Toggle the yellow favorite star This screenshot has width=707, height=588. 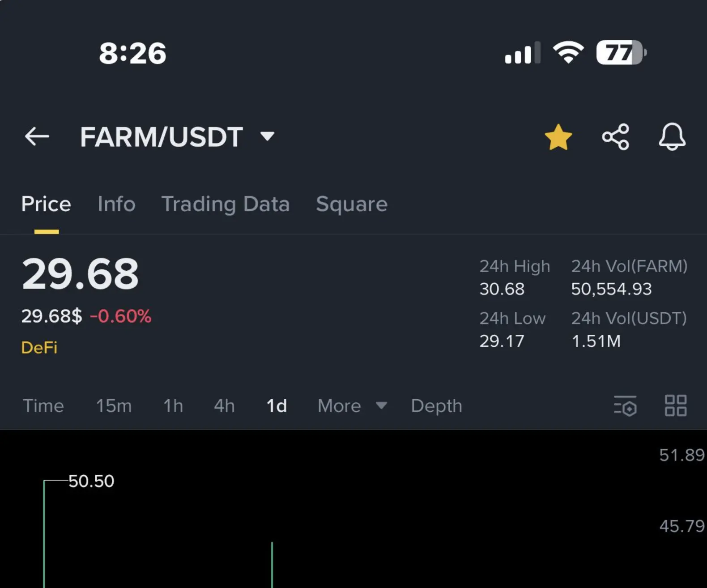click(x=558, y=137)
